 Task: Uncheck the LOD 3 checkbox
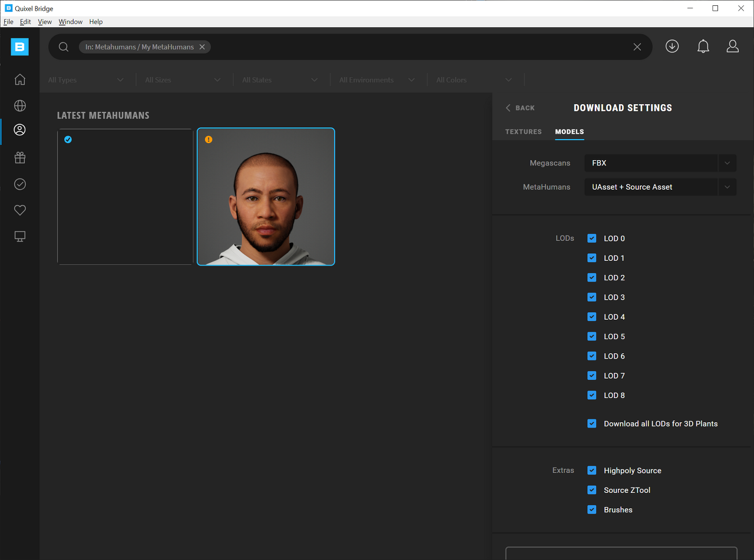pos(592,297)
